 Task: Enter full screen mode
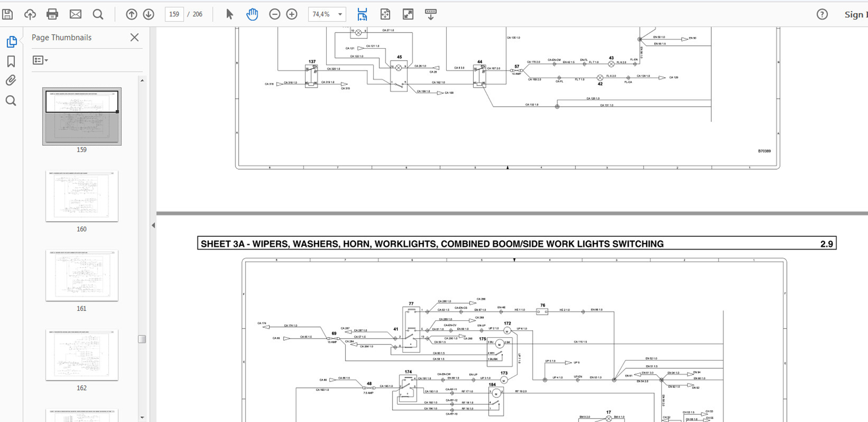coord(408,14)
